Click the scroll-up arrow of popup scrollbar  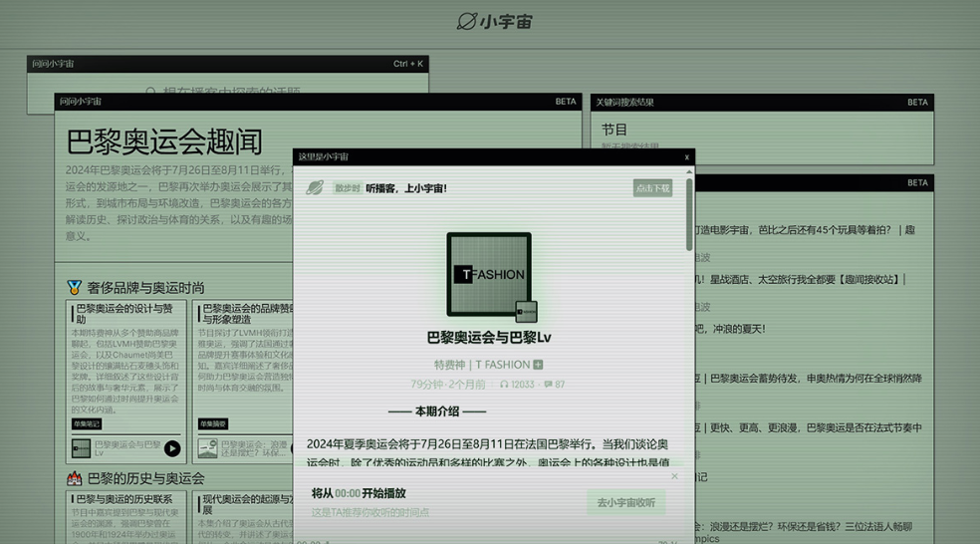tap(689, 171)
